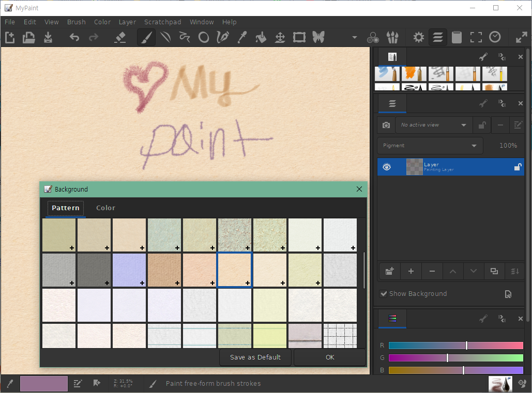The width and height of the screenshot is (532, 393).
Task: Toggle the layer view lock icon
Action: 482,125
